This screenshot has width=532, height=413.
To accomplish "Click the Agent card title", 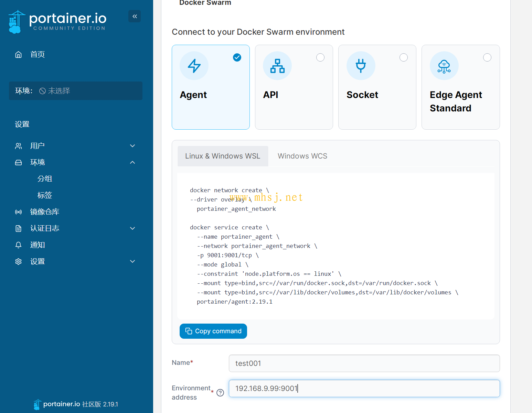I will click(x=193, y=95).
